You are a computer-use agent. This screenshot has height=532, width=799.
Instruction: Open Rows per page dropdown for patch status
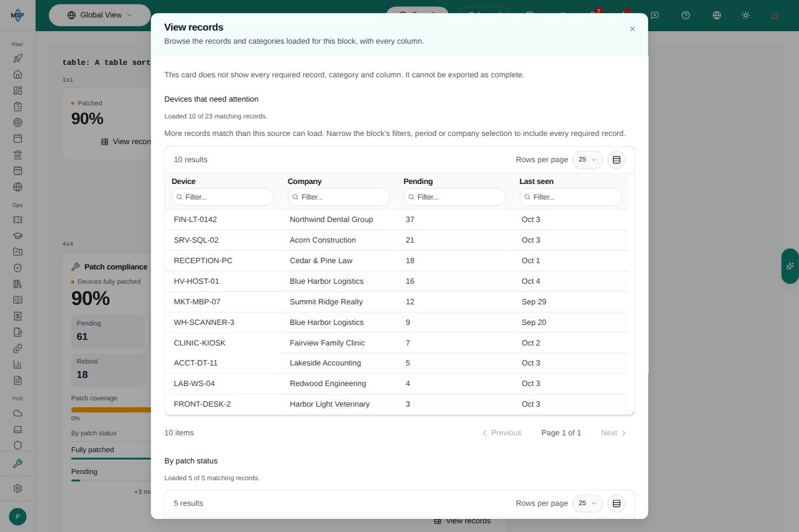587,503
